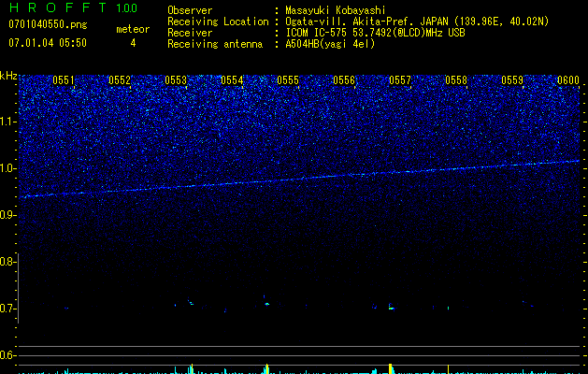This screenshot has height=374, width=588.
Task: Click the 0.9 frequency axis label
Action: point(7,215)
